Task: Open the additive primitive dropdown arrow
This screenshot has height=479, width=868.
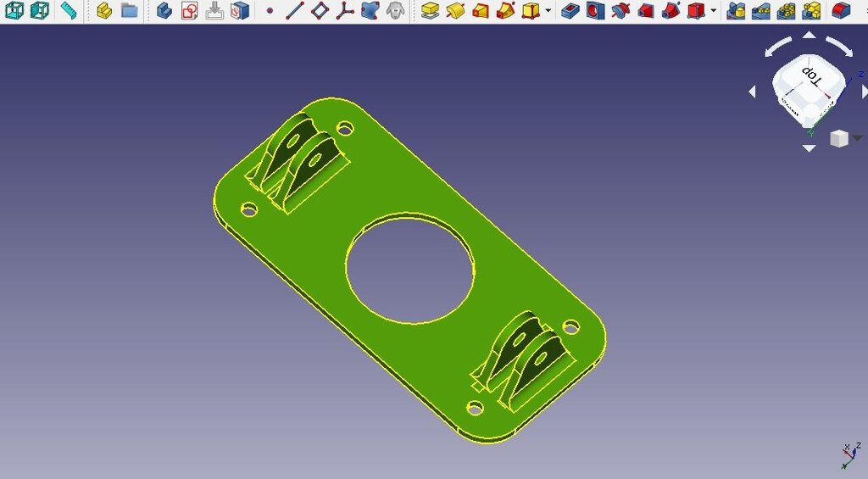Action: coord(548,12)
